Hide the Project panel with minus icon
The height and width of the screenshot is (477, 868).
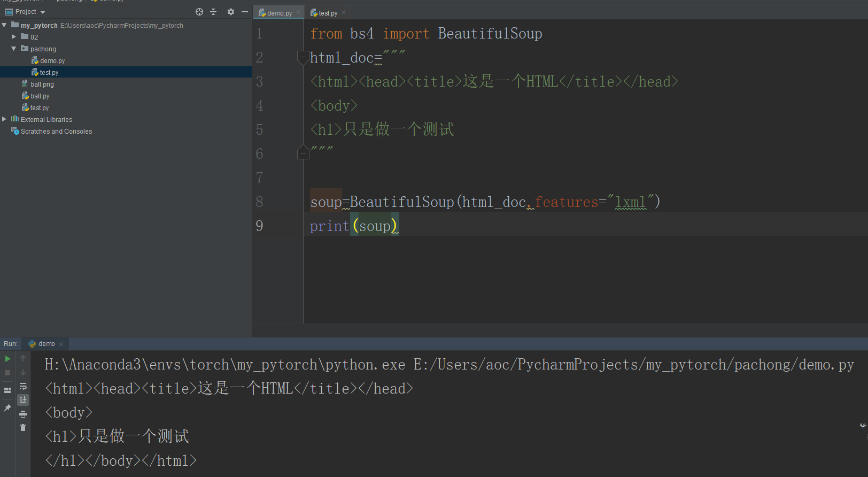coord(245,12)
